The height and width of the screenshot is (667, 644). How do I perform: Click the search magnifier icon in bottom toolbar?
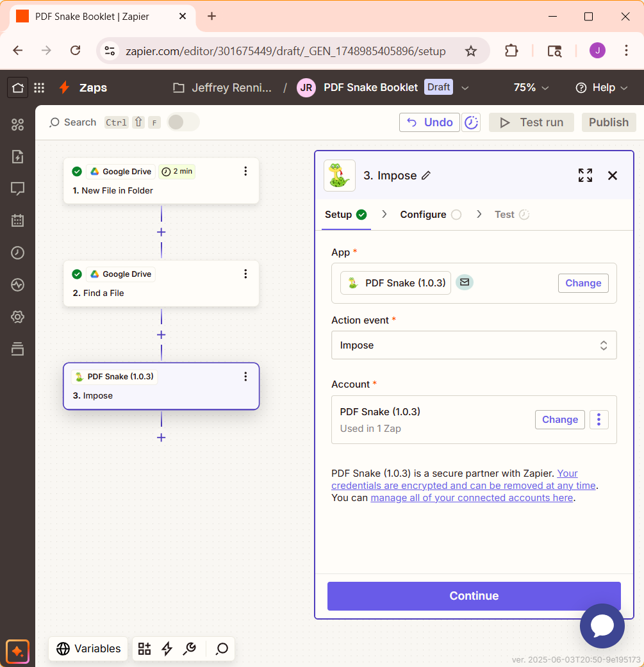(x=222, y=648)
